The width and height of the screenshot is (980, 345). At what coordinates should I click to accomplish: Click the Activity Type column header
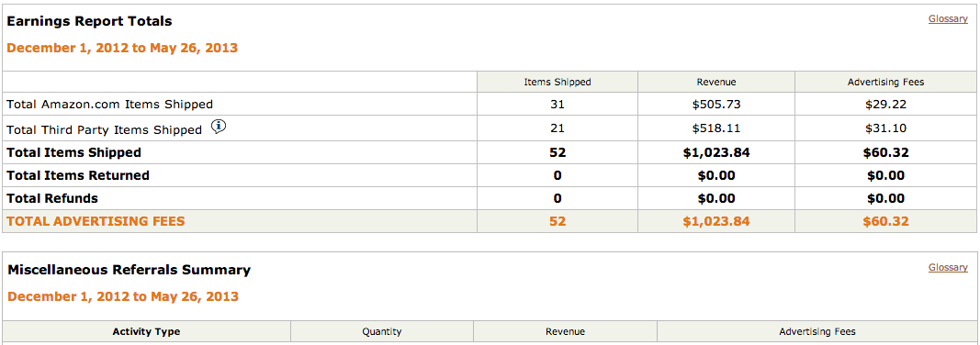pos(146,332)
